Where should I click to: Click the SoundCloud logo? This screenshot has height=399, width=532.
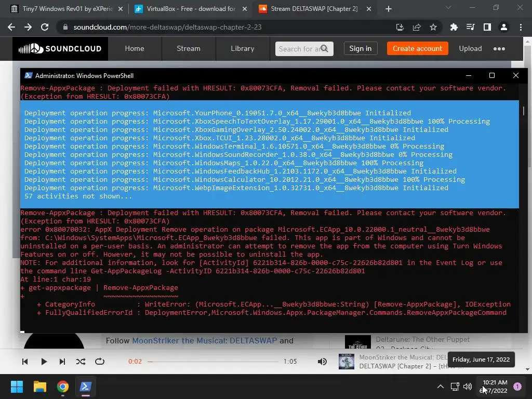tap(60, 48)
